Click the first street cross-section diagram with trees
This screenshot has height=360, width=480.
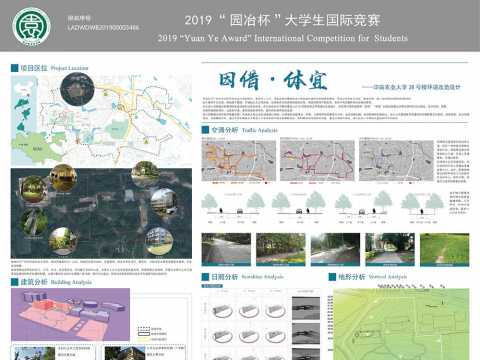(233, 208)
